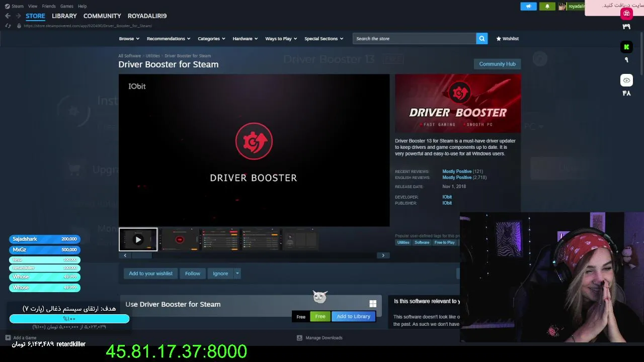The image size is (644, 362).
Task: Open IObit publisher link
Action: pos(447,203)
